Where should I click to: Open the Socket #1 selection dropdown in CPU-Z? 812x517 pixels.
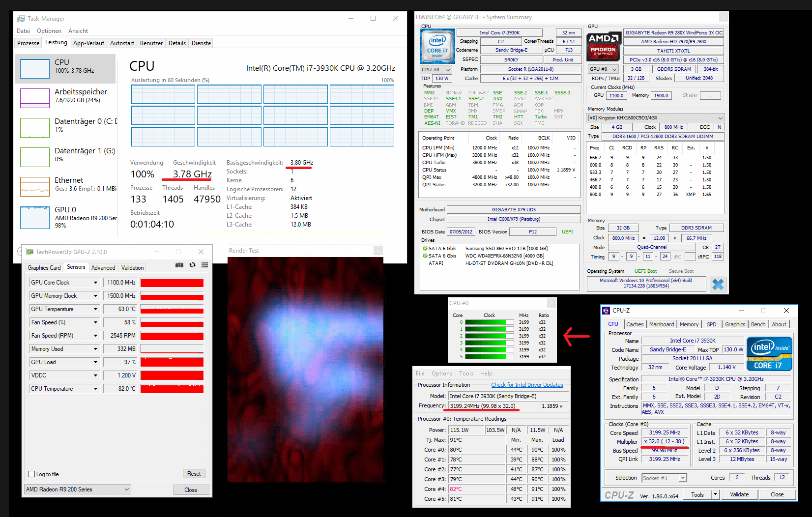(x=664, y=478)
